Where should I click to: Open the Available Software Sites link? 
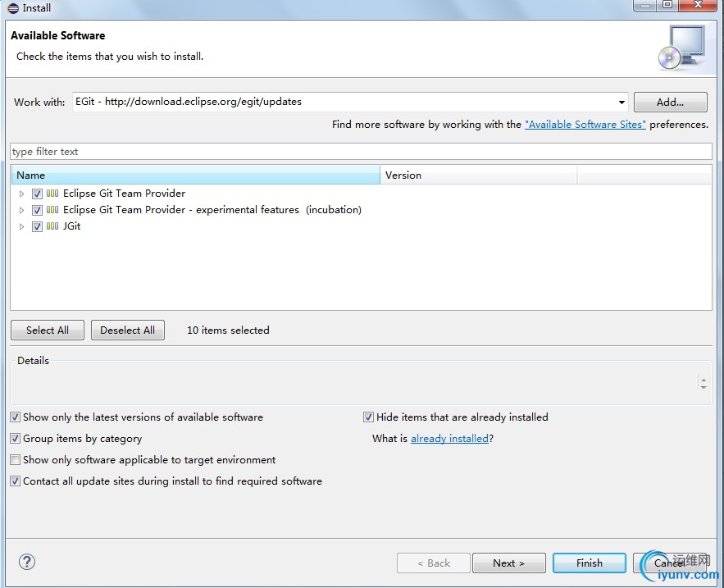tap(585, 125)
